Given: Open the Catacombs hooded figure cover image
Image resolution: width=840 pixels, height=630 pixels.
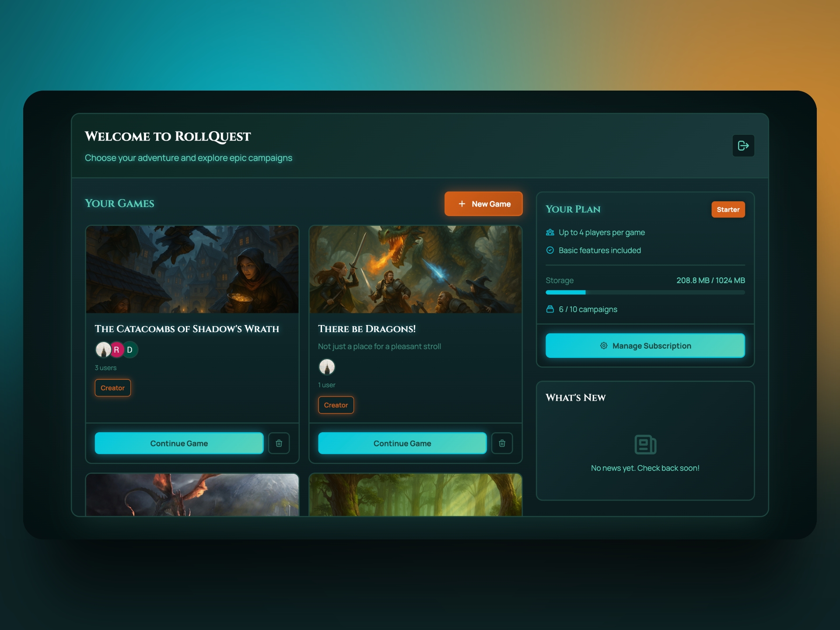Looking at the screenshot, I should 192,269.
